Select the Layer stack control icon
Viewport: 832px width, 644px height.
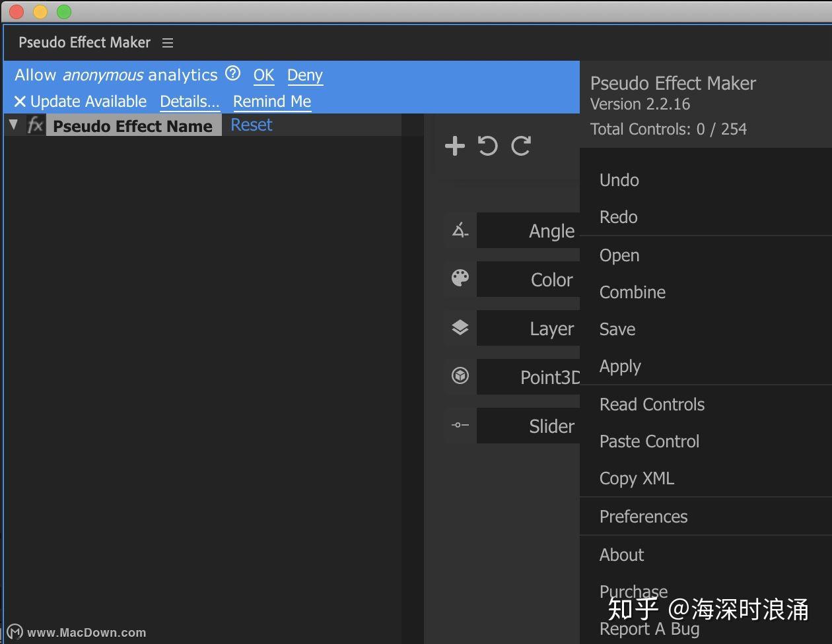tap(460, 327)
